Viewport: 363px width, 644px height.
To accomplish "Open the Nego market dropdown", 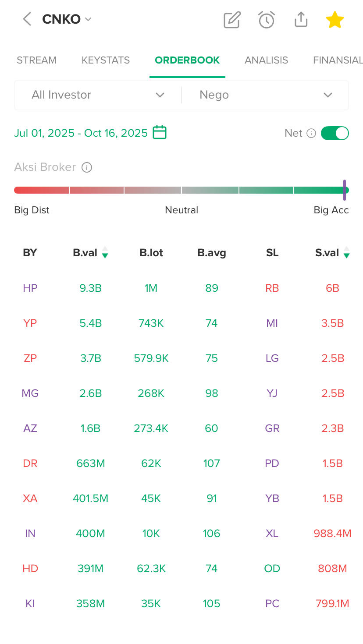I will click(265, 95).
